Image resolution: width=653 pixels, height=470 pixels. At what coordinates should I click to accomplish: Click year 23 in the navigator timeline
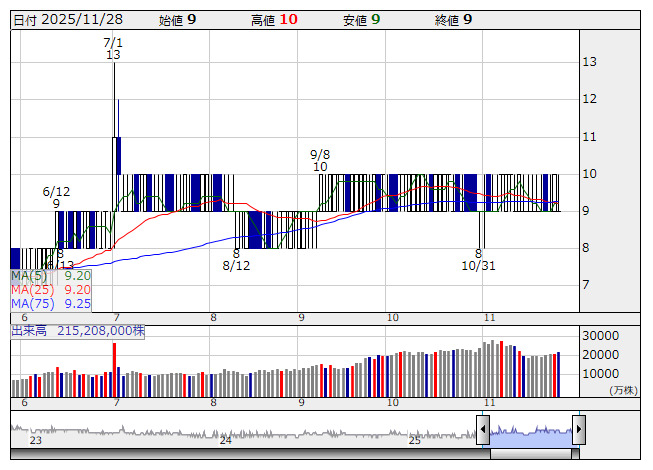click(36, 439)
